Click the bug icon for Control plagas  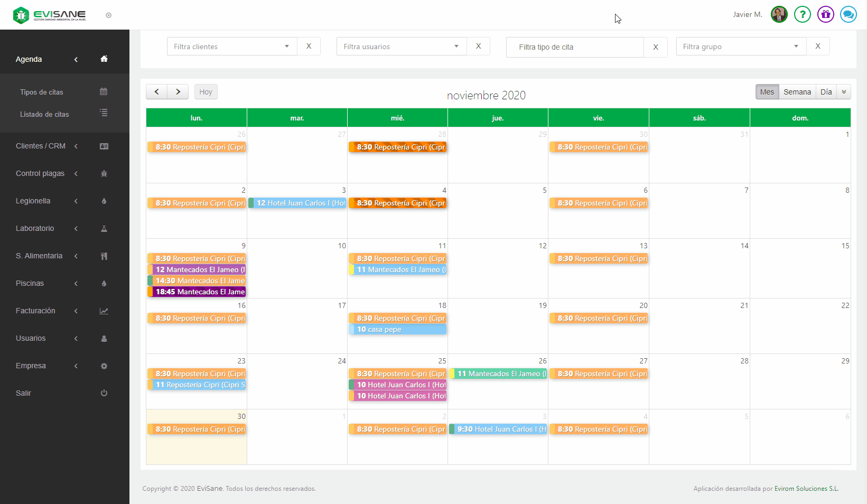point(104,174)
